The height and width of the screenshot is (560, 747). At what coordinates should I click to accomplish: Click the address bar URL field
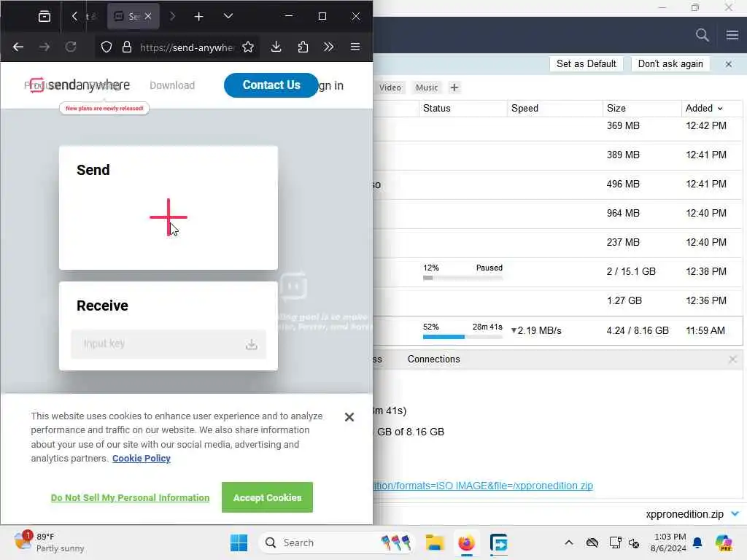tap(187, 47)
